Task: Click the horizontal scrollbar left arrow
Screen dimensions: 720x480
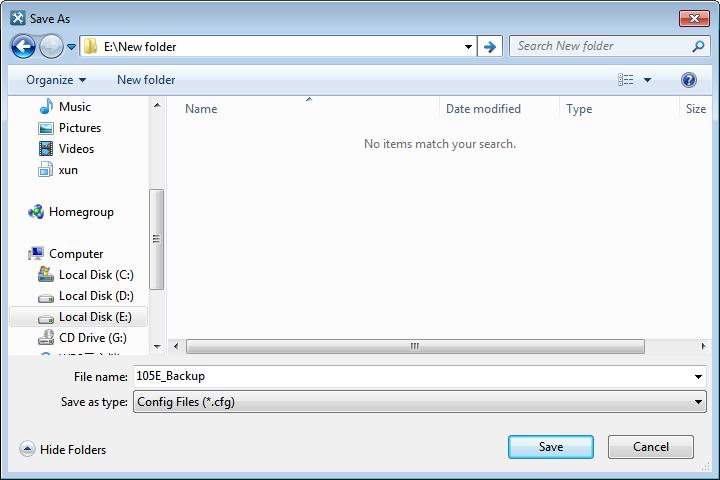Action: (x=176, y=346)
